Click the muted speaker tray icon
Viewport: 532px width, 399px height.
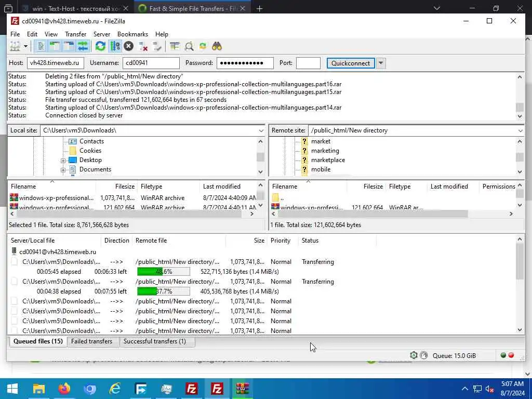pyautogui.click(x=489, y=389)
